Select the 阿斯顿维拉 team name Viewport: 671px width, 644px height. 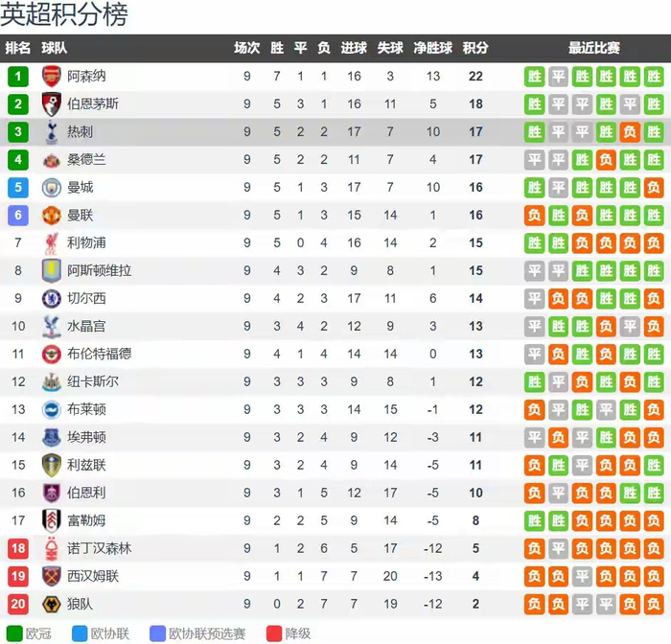[100, 271]
